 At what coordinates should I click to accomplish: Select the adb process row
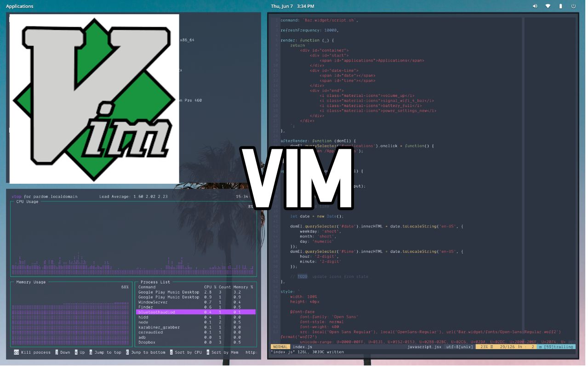(196, 337)
